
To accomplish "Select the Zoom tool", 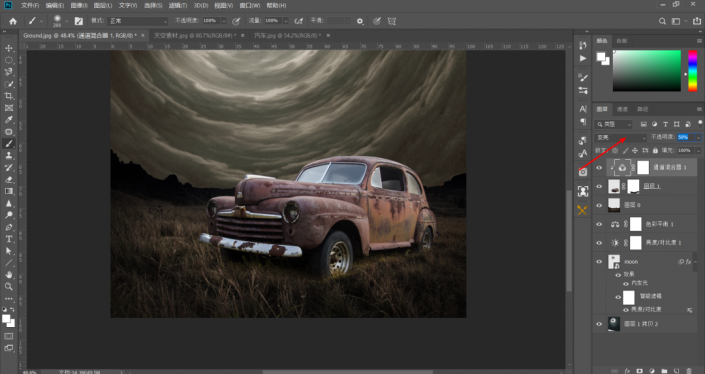I will pyautogui.click(x=9, y=286).
